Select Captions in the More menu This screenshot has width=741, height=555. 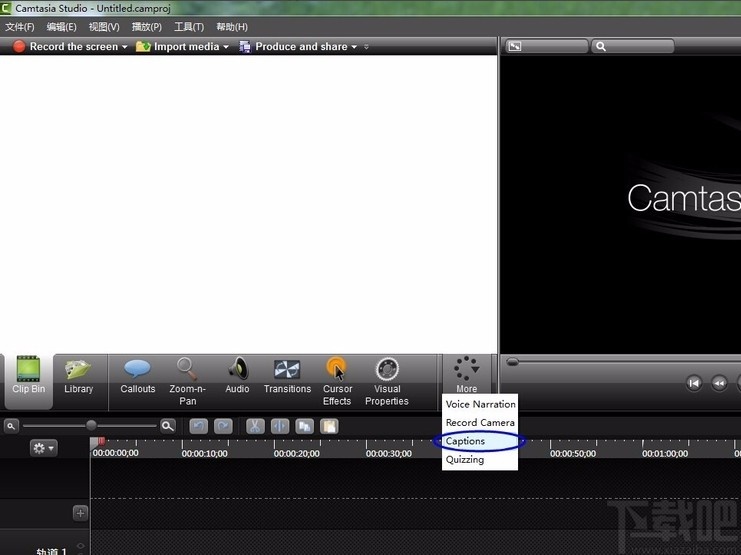point(480,441)
